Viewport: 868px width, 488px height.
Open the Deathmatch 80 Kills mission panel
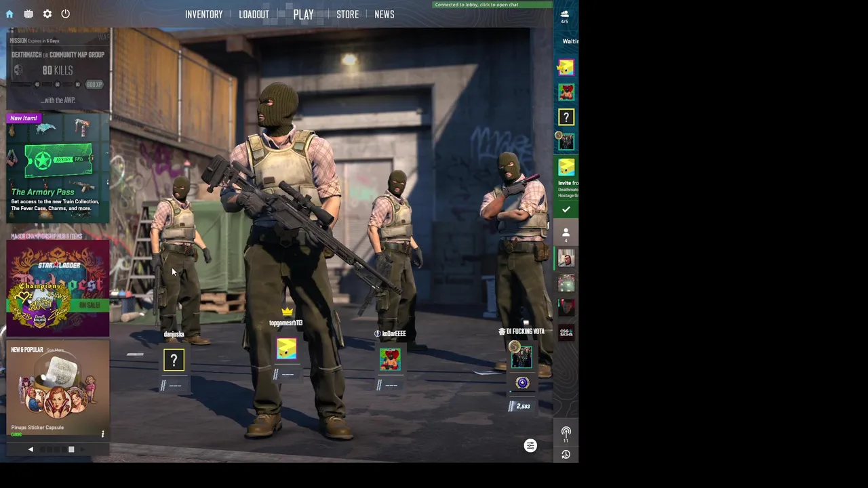[58, 70]
